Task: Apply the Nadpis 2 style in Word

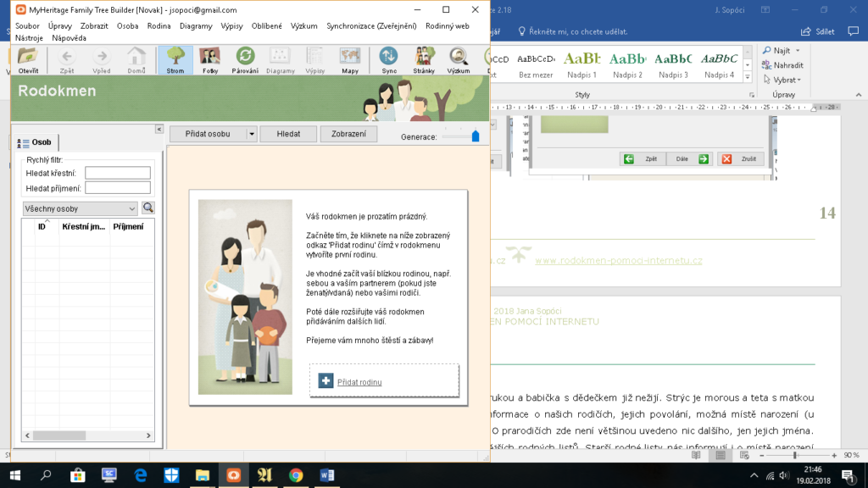Action: click(x=628, y=64)
